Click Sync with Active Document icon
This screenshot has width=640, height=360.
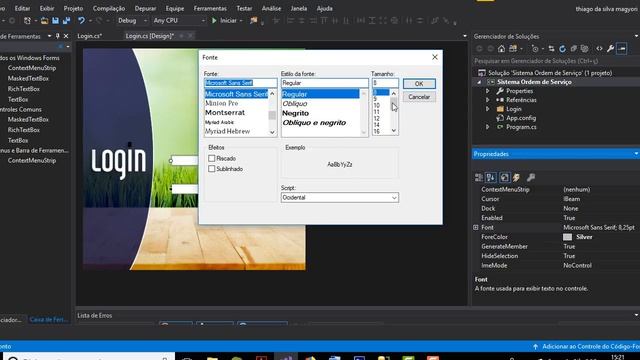(x=551, y=49)
